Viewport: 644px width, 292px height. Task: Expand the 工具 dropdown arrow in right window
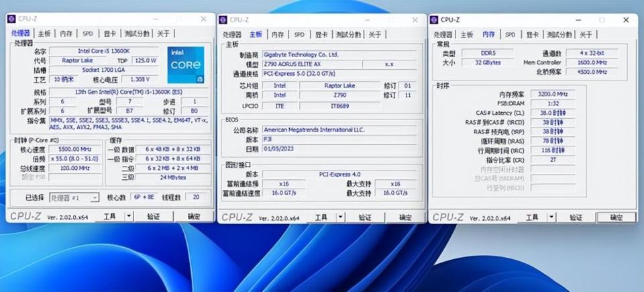coord(551,217)
